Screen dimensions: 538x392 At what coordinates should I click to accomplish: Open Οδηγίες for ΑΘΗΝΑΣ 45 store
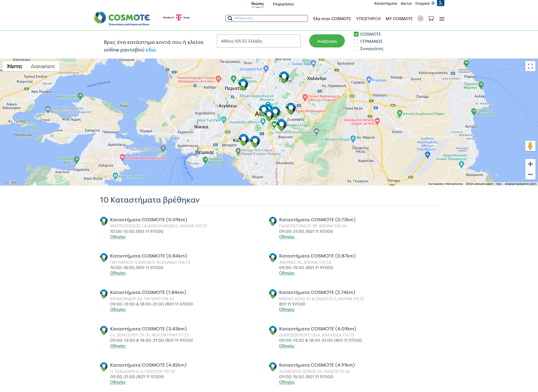(287, 273)
